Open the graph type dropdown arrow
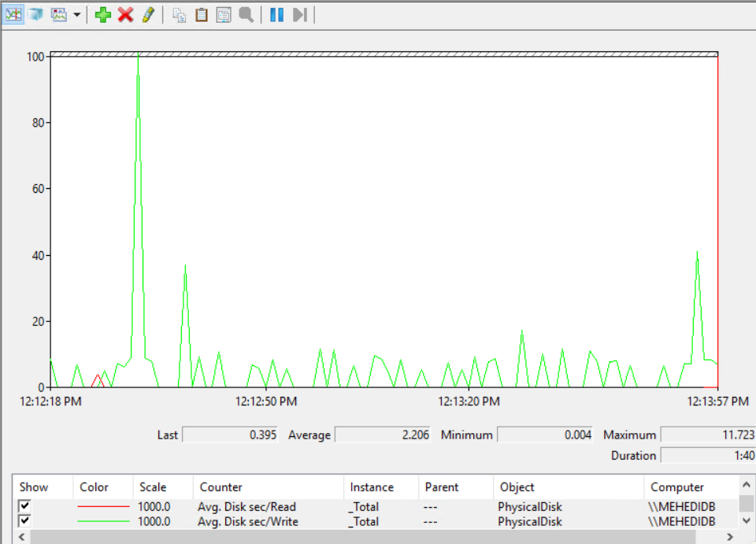Screen dimensions: 756x544 click(76, 15)
